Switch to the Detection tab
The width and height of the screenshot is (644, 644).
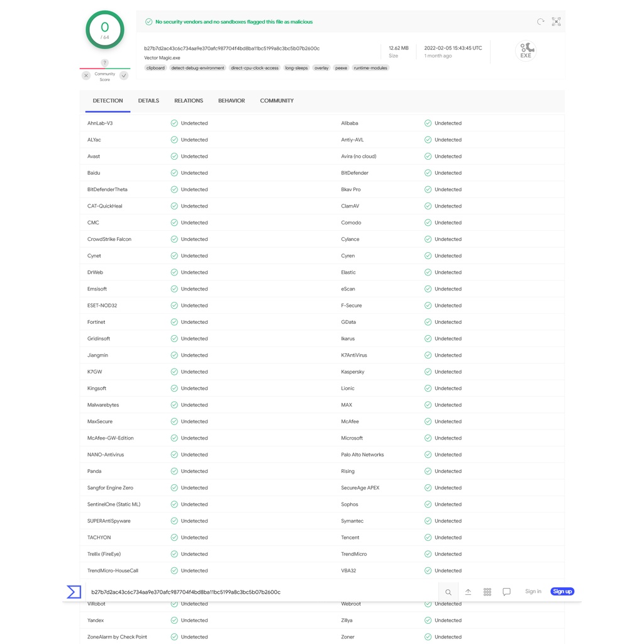point(108,101)
